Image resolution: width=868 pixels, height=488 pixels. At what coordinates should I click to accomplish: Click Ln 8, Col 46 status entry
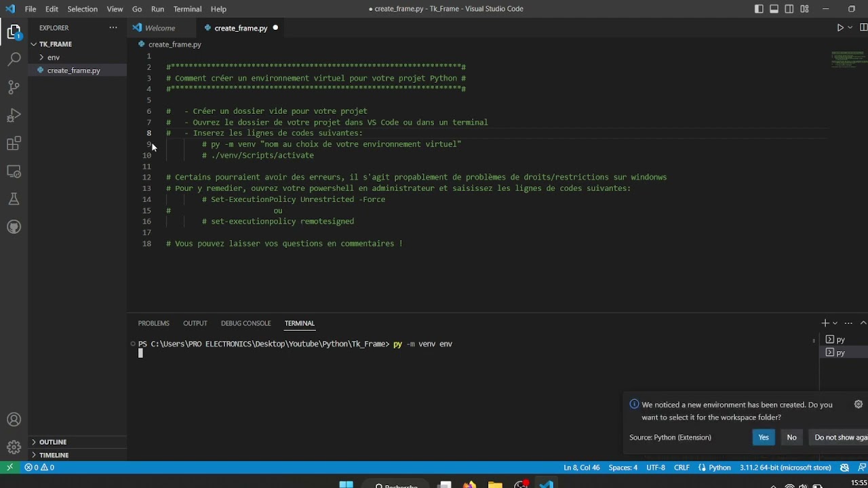[x=582, y=467]
